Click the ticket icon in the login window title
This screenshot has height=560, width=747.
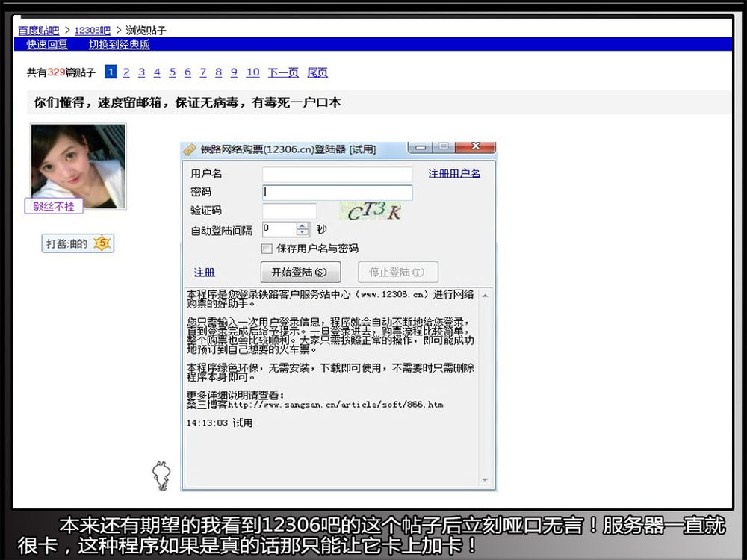tap(190, 149)
